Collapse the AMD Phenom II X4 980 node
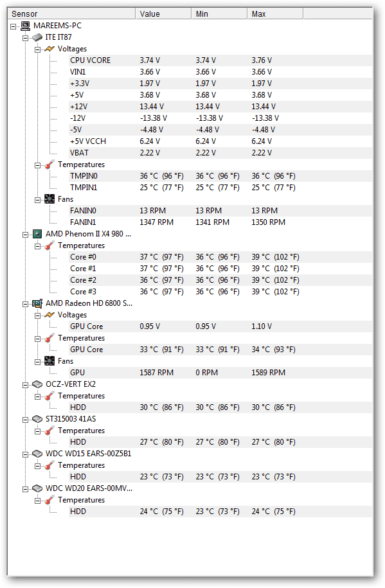The width and height of the screenshot is (385, 588). [26, 235]
